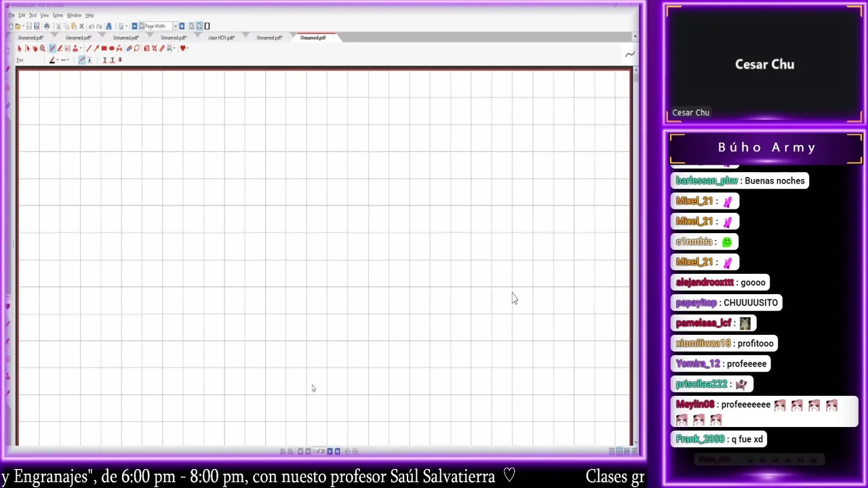Screen dimensions: 868x488
Task: Click the blue zoom out minus button
Action: 134,26
